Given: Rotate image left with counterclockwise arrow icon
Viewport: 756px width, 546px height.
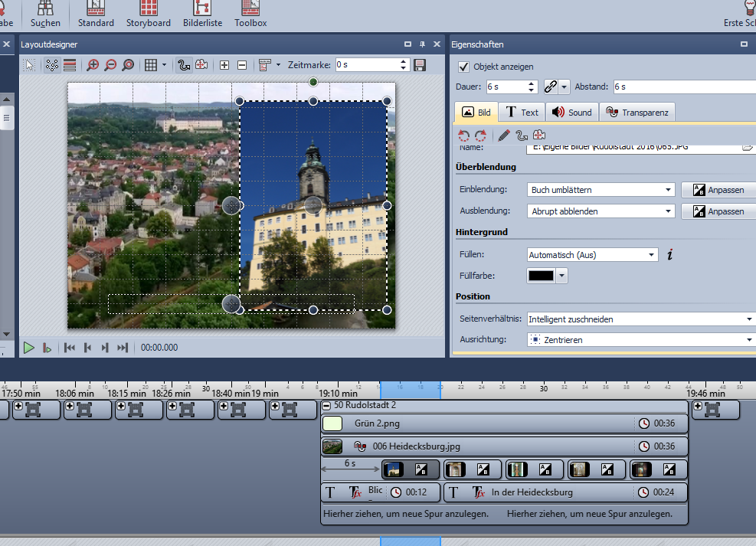Looking at the screenshot, I should pos(463,136).
